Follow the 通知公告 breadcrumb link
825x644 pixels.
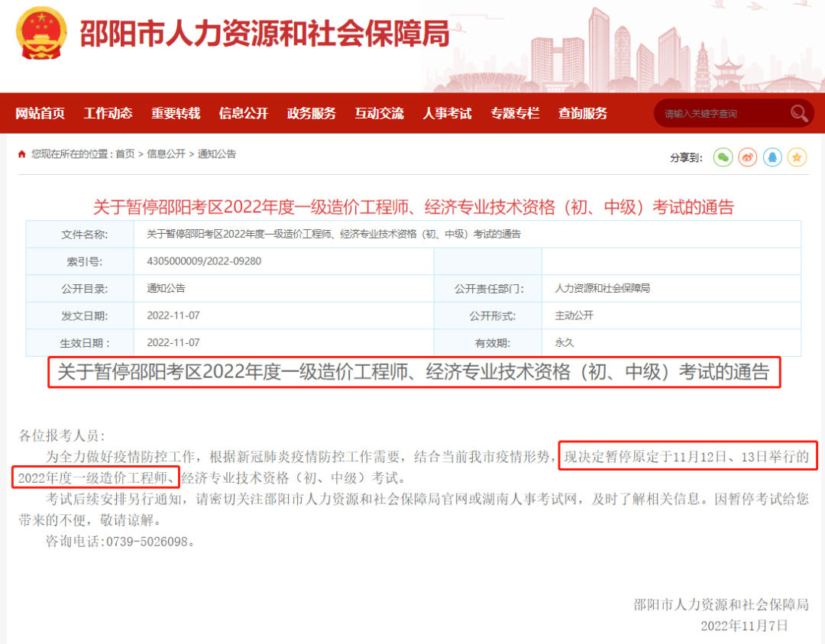(217, 154)
